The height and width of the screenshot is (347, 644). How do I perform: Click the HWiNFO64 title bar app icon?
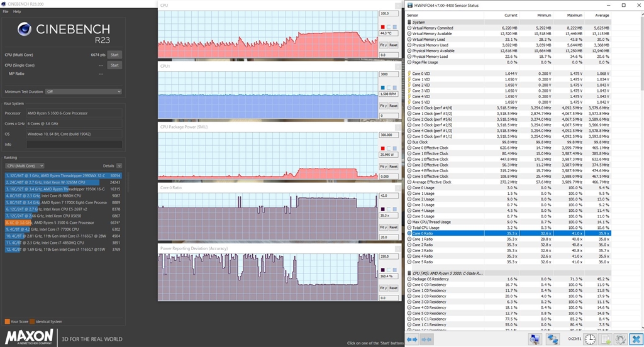409,5
